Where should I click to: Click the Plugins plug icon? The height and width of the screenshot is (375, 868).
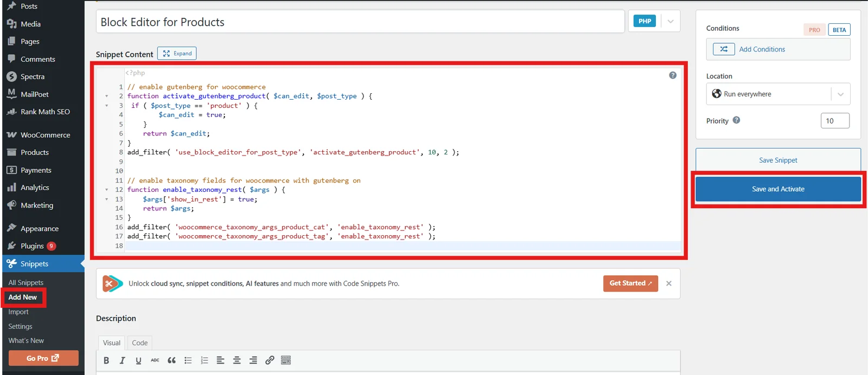(11, 246)
